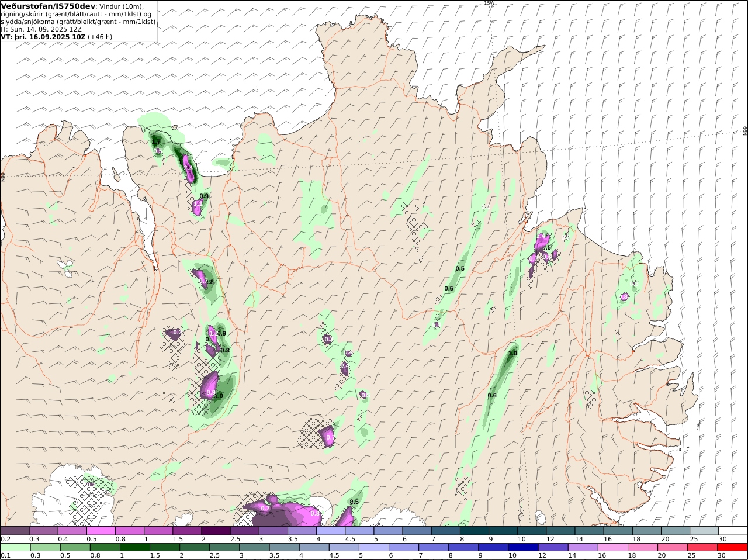748x560 pixels.
Task: Click the deep navy blue 10 swatch in the lower legend
Action: click(524, 547)
